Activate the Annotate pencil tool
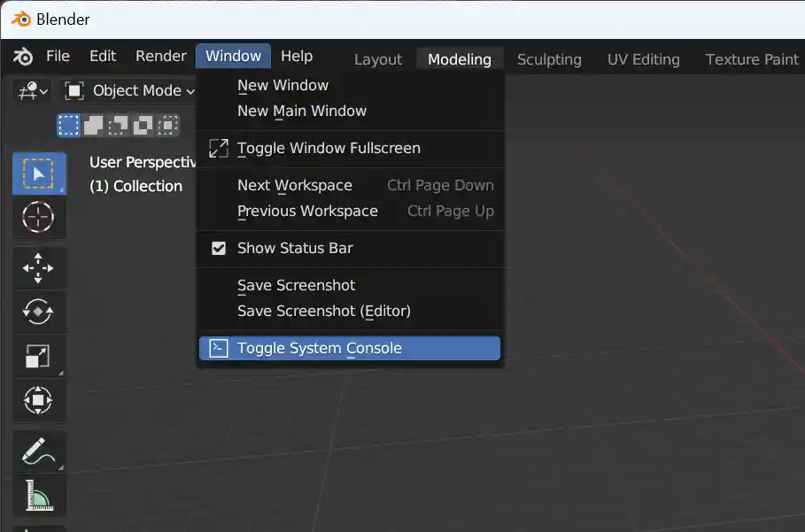 [x=39, y=451]
